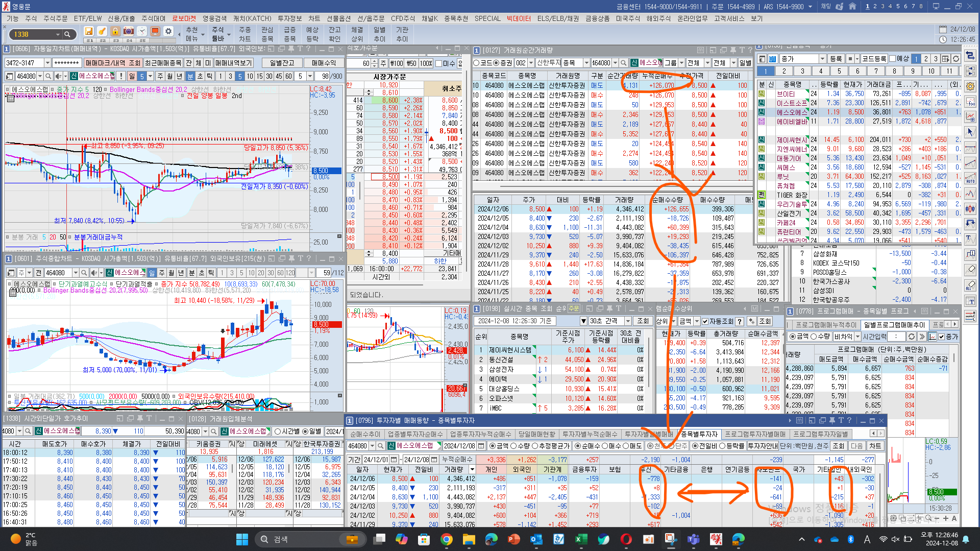Open account 3472-3147 dropdown
This screenshot has height=551, width=980.
(47, 63)
